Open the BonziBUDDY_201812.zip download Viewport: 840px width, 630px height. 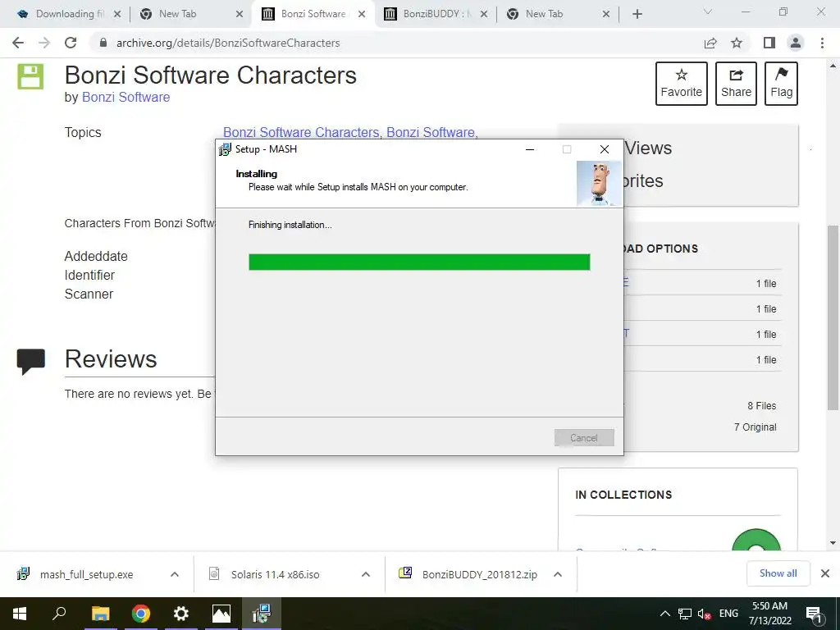pyautogui.click(x=468, y=574)
